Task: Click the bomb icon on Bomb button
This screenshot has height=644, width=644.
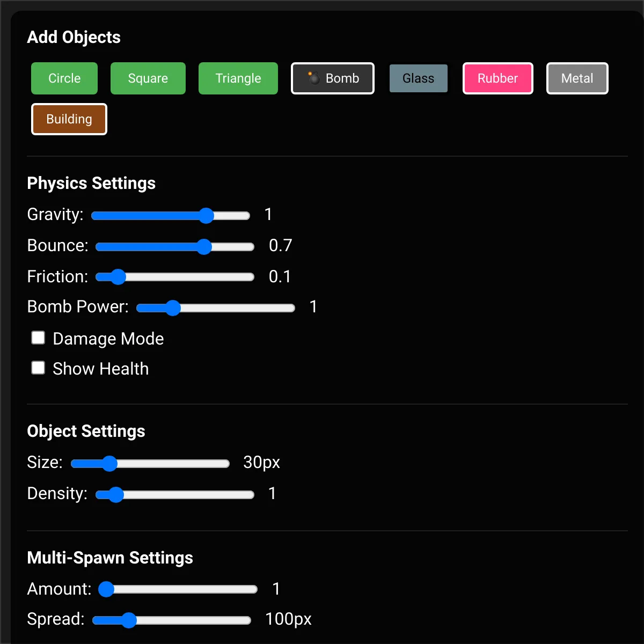Action: (314, 78)
